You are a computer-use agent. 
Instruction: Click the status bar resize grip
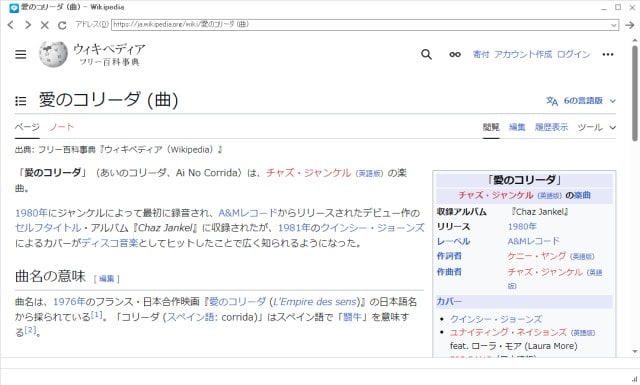(x=634, y=379)
